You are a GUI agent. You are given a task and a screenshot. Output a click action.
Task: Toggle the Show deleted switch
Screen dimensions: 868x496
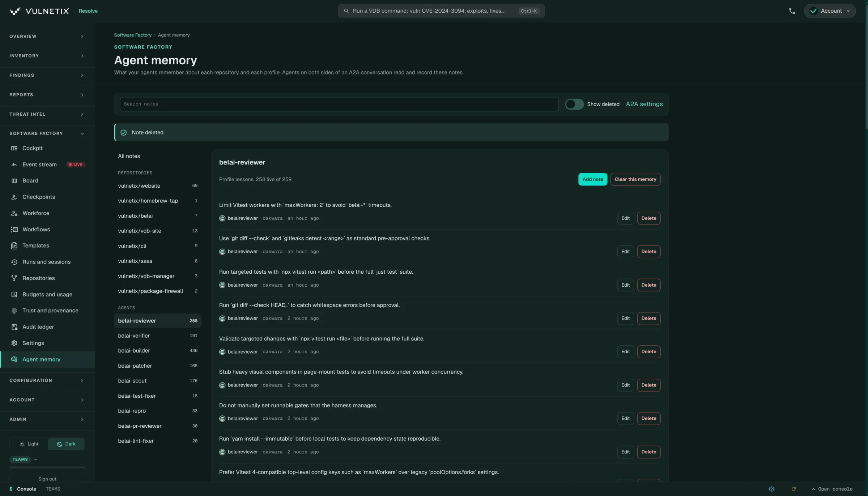[x=574, y=104]
